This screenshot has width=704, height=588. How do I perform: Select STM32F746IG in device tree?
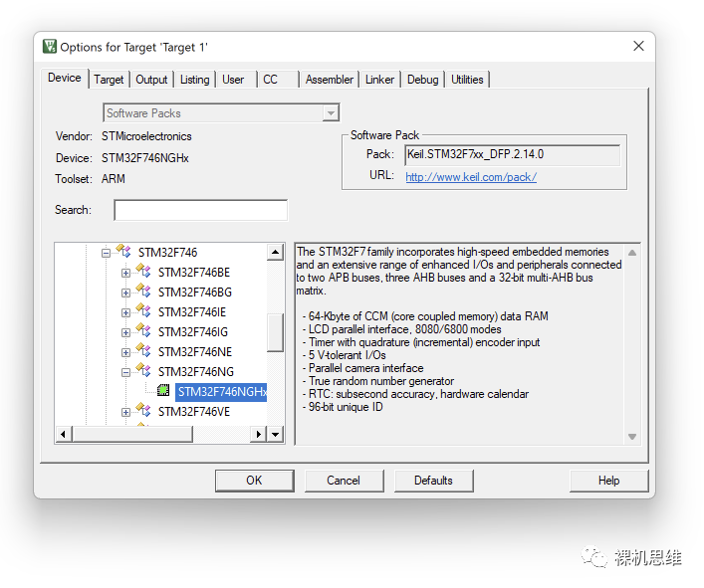tap(193, 332)
